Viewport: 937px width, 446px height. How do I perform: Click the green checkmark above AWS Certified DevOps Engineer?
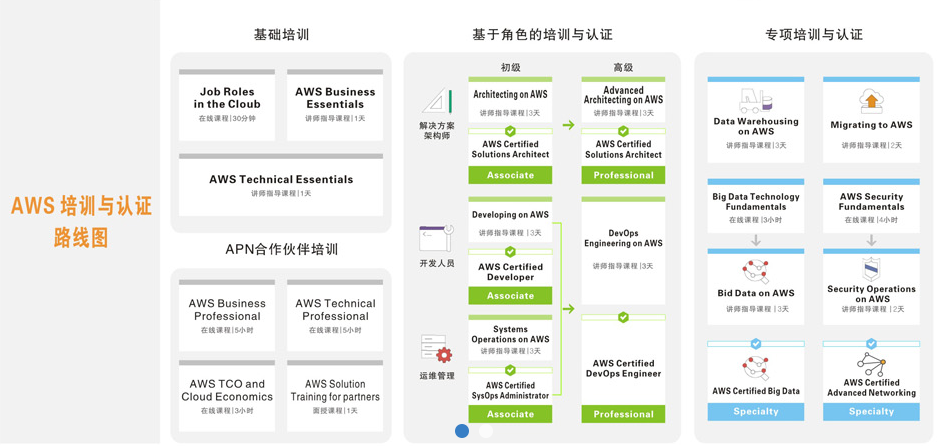(623, 317)
